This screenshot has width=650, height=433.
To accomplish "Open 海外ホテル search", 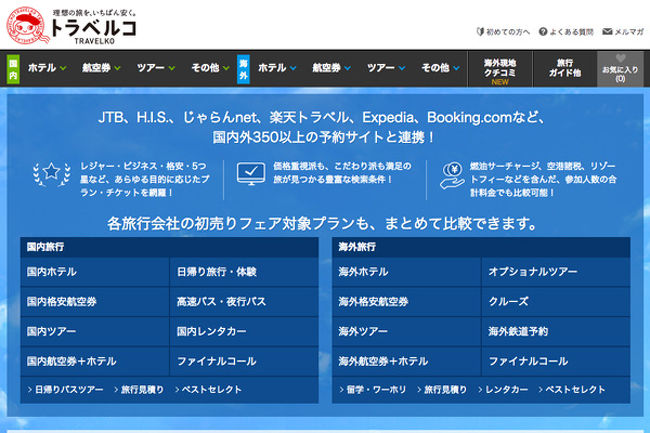I will [406, 272].
